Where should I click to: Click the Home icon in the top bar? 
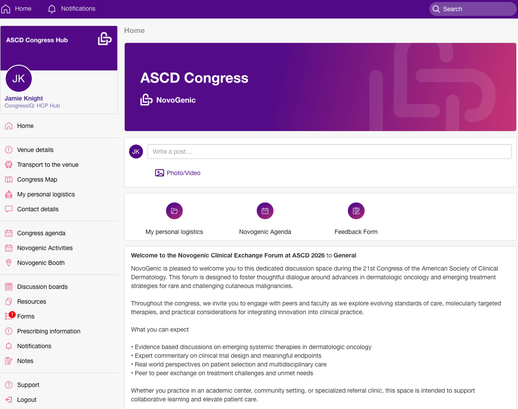6,9
